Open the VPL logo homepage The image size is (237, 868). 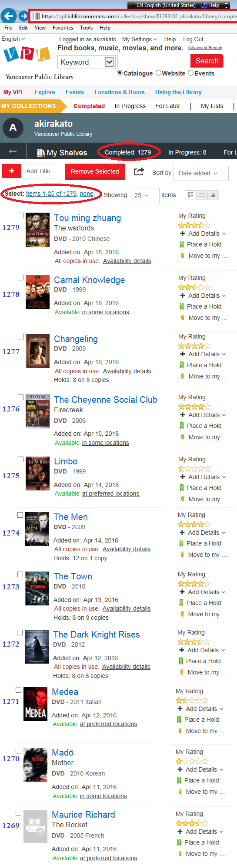(x=27, y=55)
